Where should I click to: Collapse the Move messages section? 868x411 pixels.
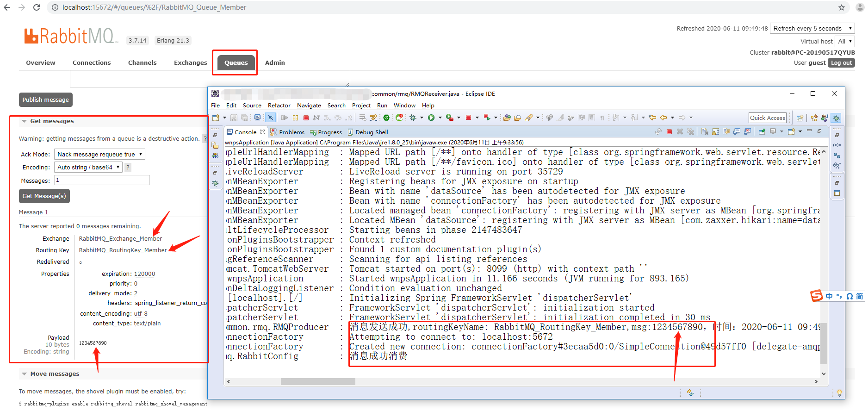24,374
